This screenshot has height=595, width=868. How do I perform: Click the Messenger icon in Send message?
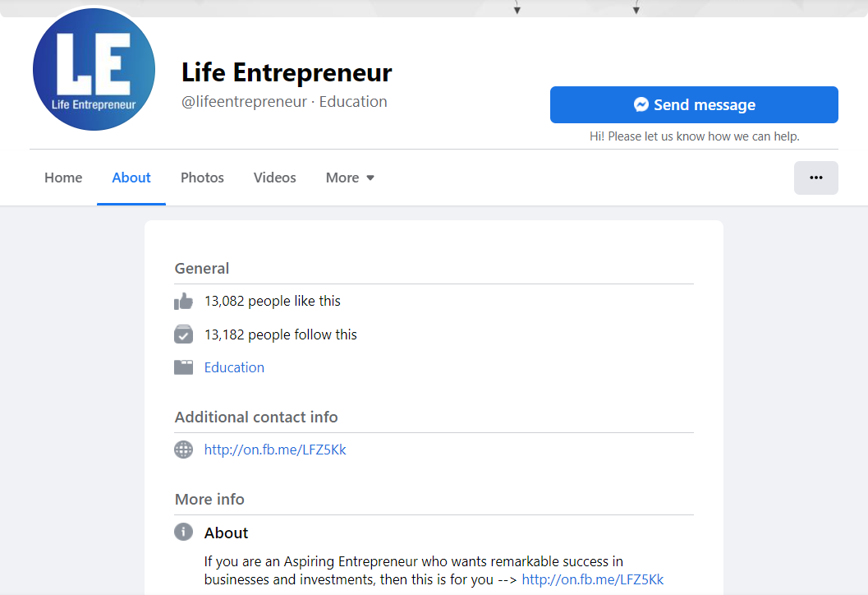641,104
